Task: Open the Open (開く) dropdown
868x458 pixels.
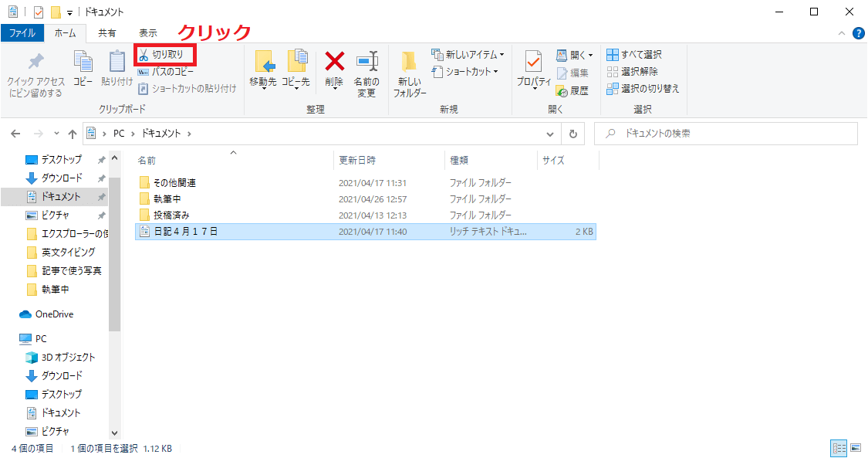Action: click(575, 55)
